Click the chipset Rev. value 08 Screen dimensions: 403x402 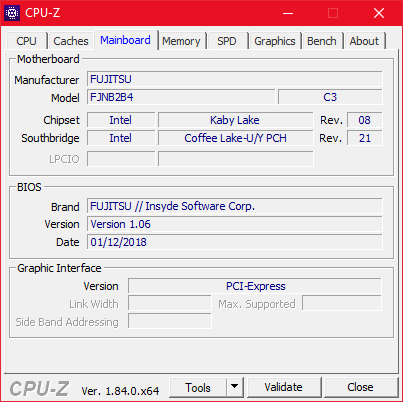[364, 120]
